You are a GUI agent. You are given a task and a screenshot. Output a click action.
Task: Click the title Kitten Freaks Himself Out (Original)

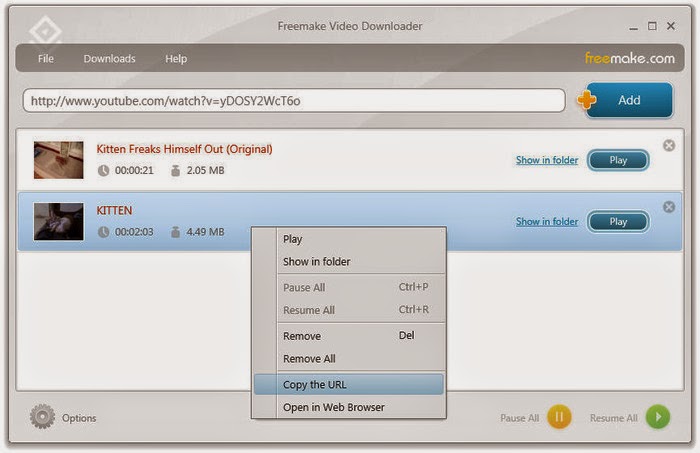[x=184, y=149]
